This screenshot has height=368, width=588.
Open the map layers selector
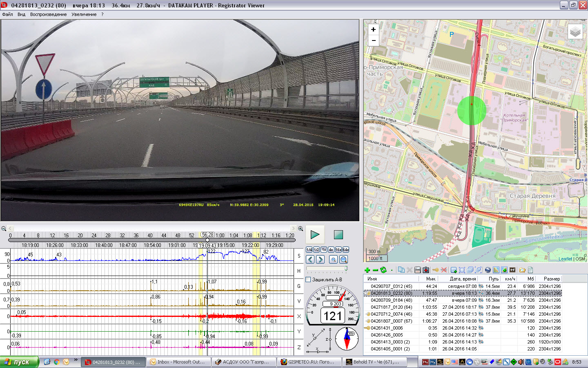coord(575,32)
